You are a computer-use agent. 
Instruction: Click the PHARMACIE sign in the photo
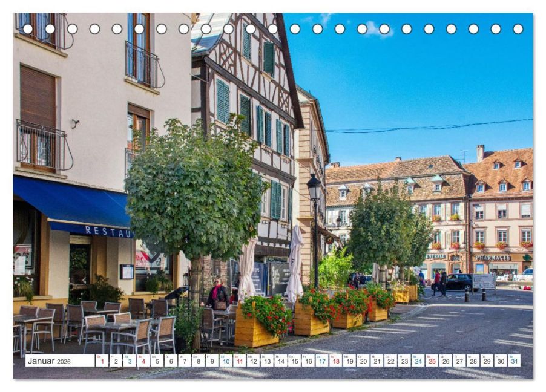click(x=492, y=257)
